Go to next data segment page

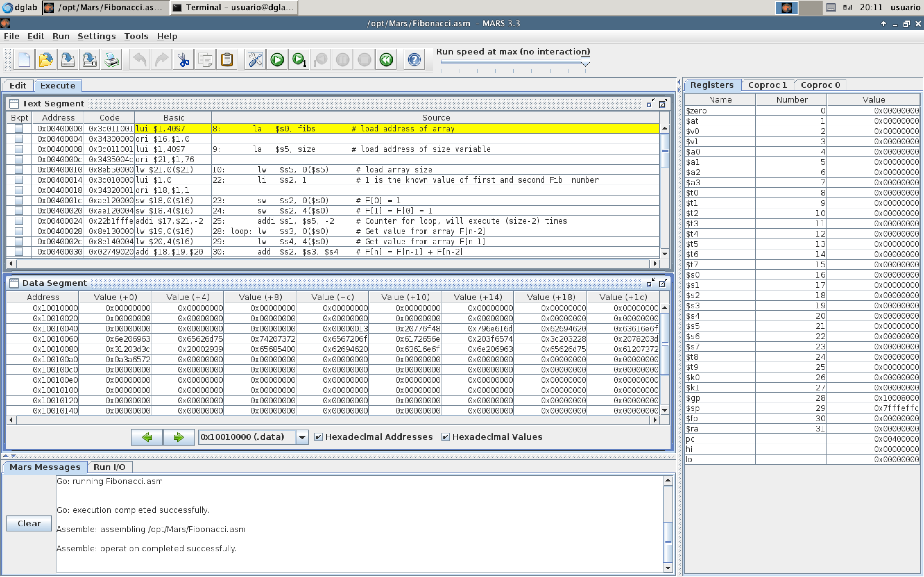(179, 437)
